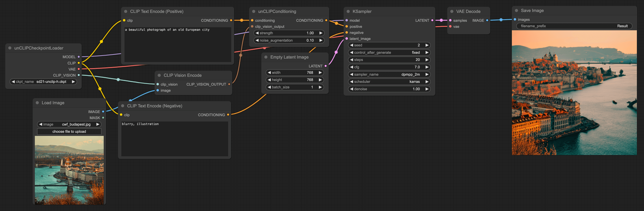Increase seed value with right arrow
The height and width of the screenshot is (211, 644).
coord(427,45)
